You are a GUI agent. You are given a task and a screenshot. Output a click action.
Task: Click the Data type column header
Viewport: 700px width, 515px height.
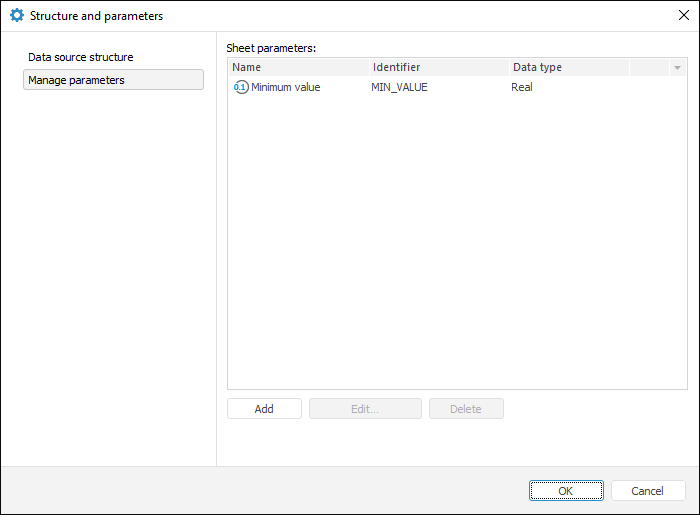567,67
